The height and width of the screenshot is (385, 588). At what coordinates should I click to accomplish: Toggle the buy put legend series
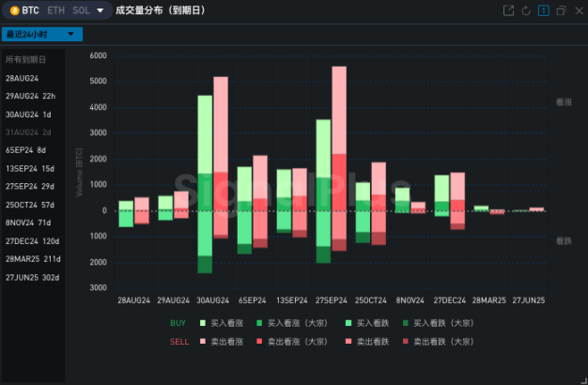(x=366, y=323)
